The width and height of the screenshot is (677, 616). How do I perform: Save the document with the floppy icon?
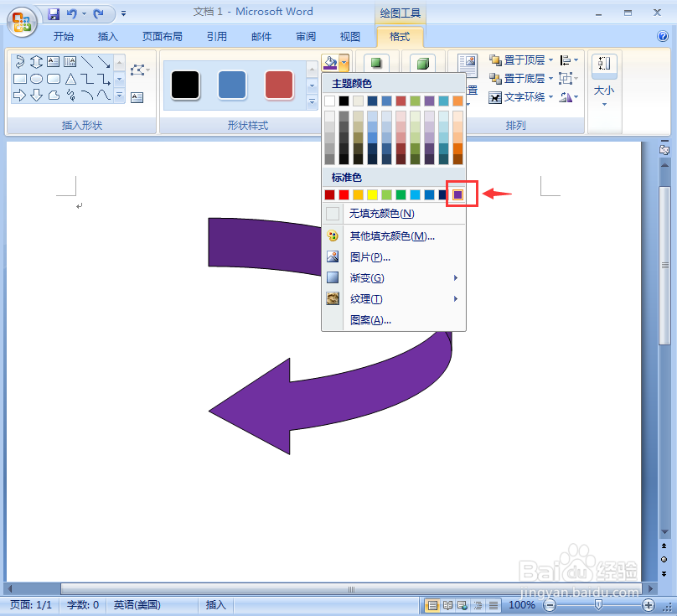coord(54,14)
